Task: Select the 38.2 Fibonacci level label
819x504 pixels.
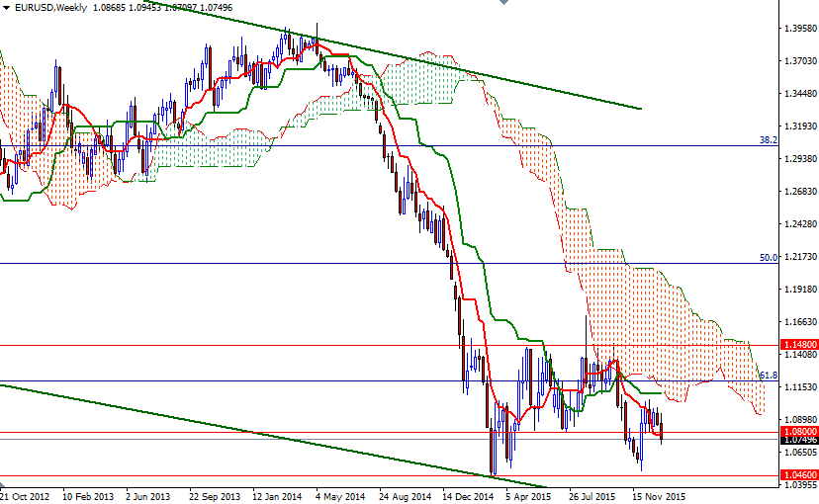Action: coord(769,139)
